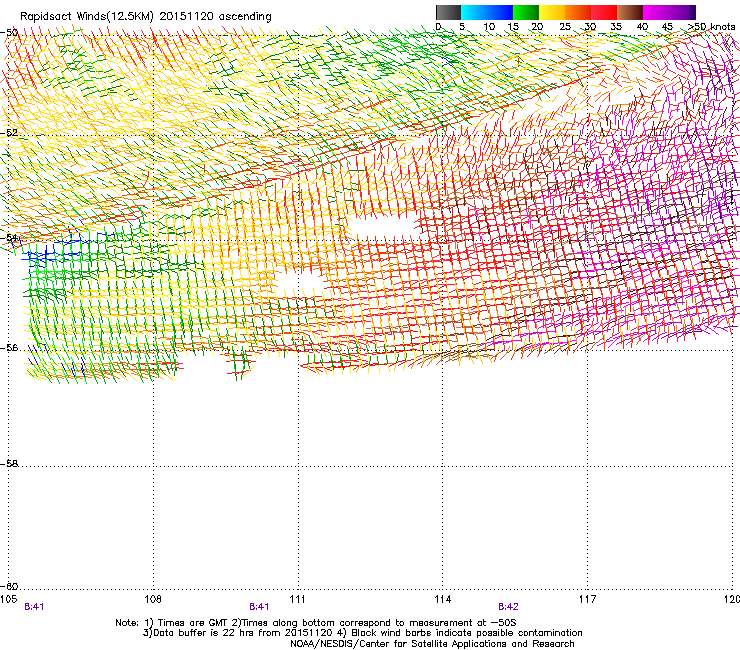Image resolution: width=740 pixels, height=650 pixels.
Task: Click the '>50 knots' legend label
Action: coord(711,26)
